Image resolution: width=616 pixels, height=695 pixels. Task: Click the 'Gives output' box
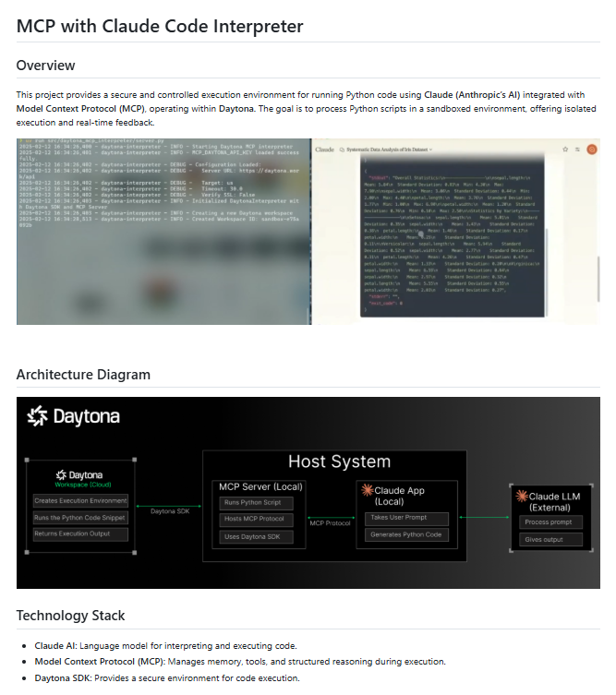(550, 539)
